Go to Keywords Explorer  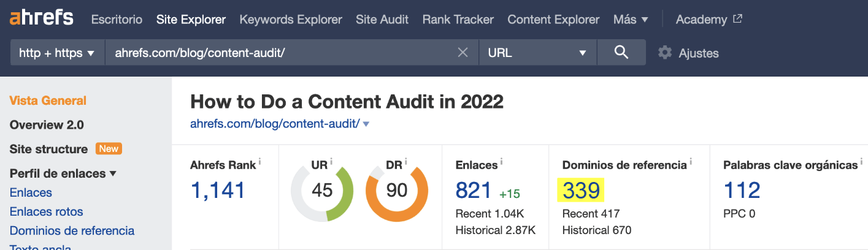[x=291, y=20]
